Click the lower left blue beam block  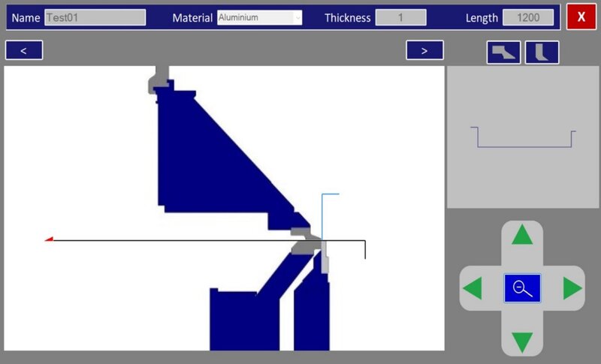point(233,319)
